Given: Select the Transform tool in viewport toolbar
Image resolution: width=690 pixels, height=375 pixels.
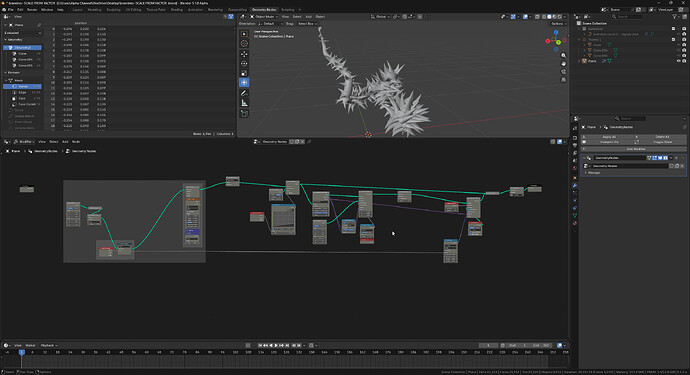Looking at the screenshot, I should tap(244, 82).
